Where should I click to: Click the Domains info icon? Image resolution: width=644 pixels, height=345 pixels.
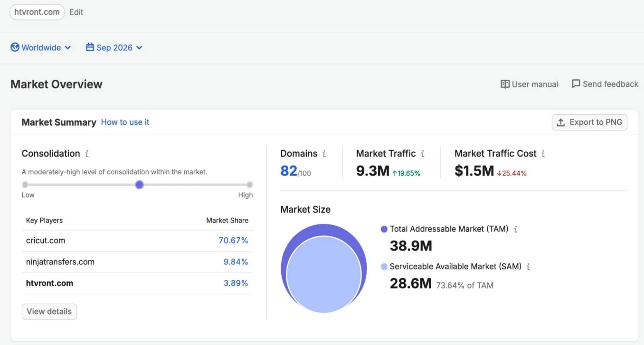[x=324, y=154]
